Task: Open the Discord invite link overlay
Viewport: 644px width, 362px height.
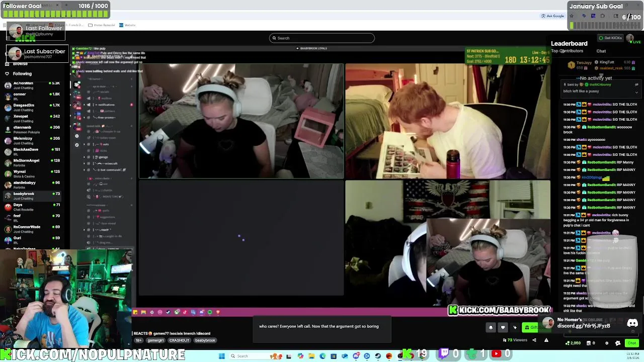Action: click(590, 323)
